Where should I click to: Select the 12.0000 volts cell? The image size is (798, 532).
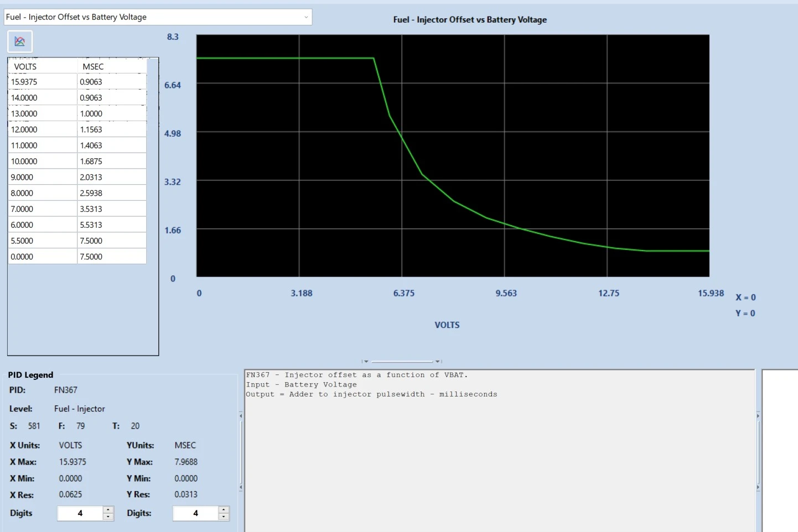(43, 129)
